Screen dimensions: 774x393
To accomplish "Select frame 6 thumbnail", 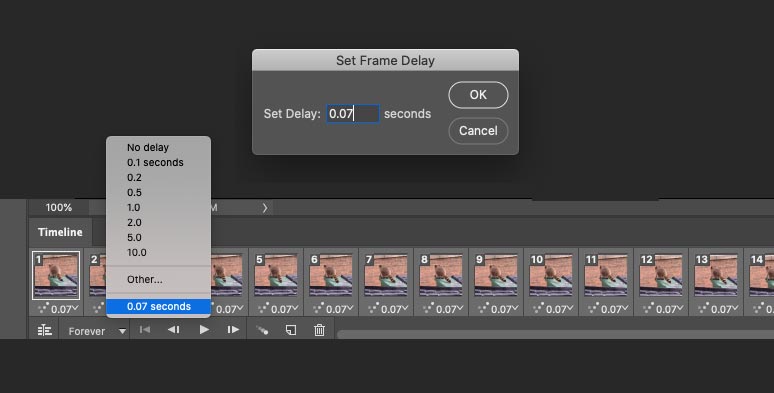I will click(x=331, y=275).
